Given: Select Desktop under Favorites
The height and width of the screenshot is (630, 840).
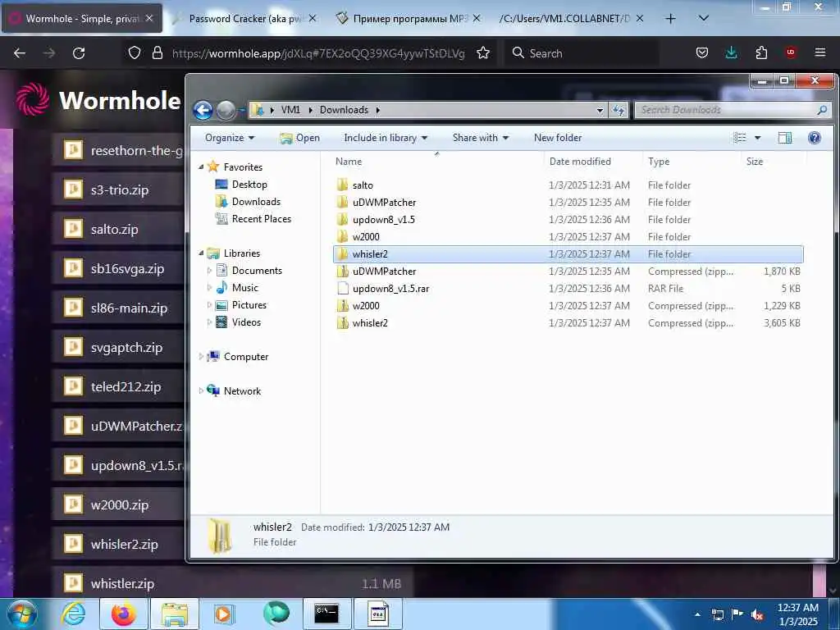Looking at the screenshot, I should coord(241,185).
